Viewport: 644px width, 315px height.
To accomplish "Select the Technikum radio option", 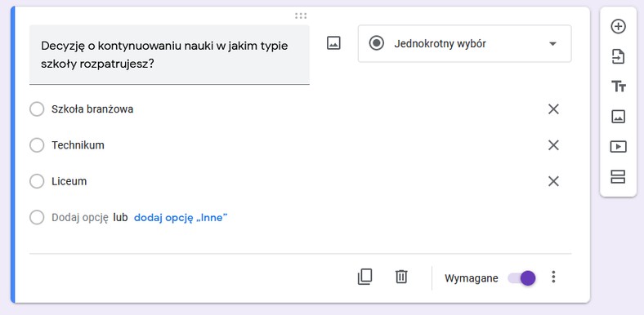I will [x=37, y=145].
